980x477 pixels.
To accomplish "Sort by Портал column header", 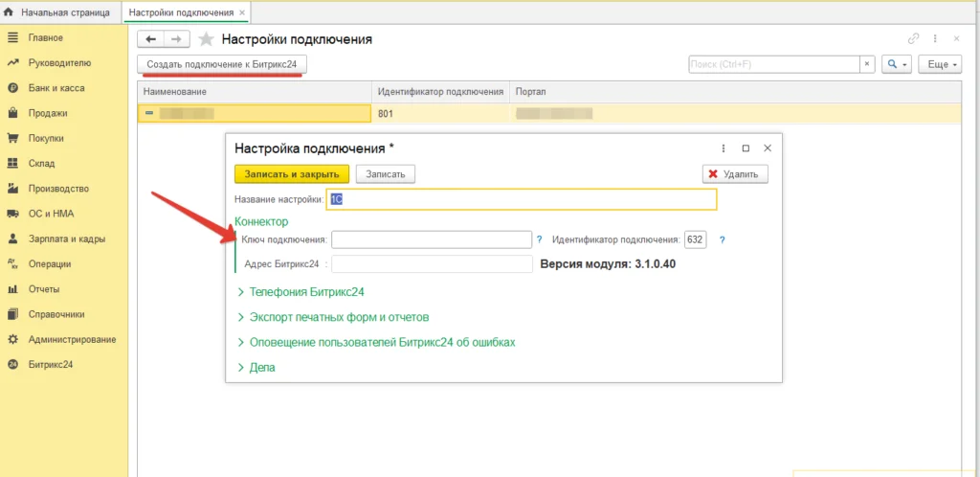I will click(736, 92).
